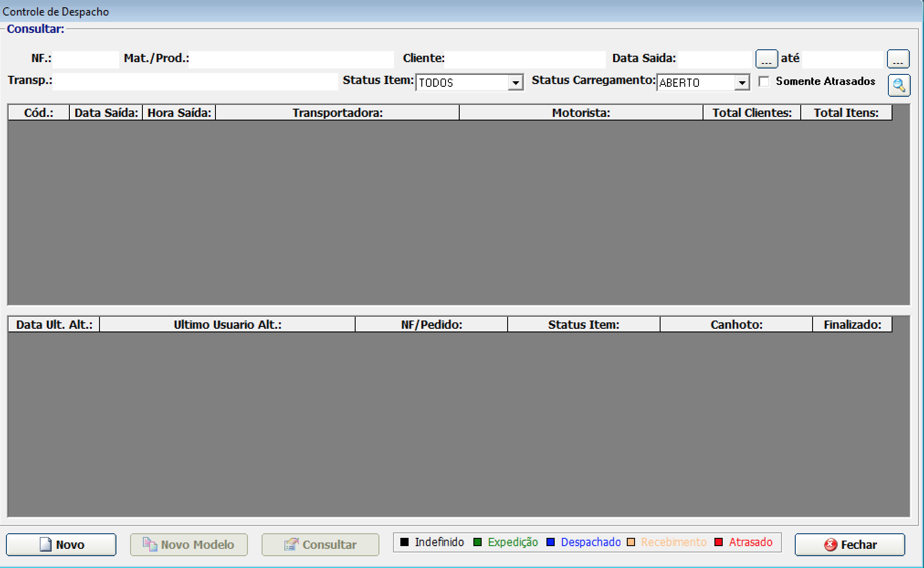Enable the Somente Atrasados checkbox
Screen dimensions: 924x568
(764, 82)
